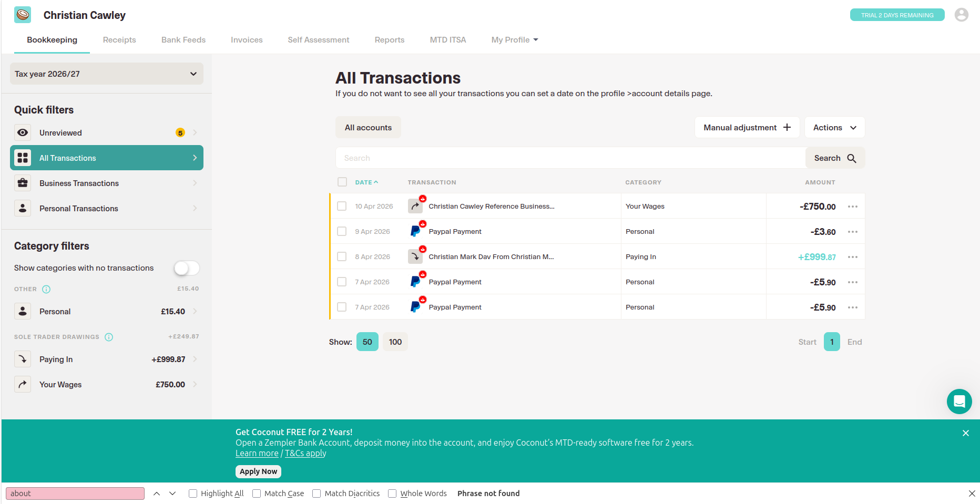Toggle Show categories with no transactions
980x504 pixels.
point(187,268)
